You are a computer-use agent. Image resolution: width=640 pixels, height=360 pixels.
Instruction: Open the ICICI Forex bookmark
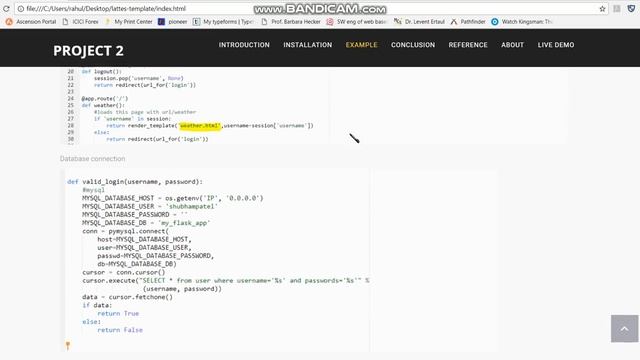pyautogui.click(x=80, y=22)
